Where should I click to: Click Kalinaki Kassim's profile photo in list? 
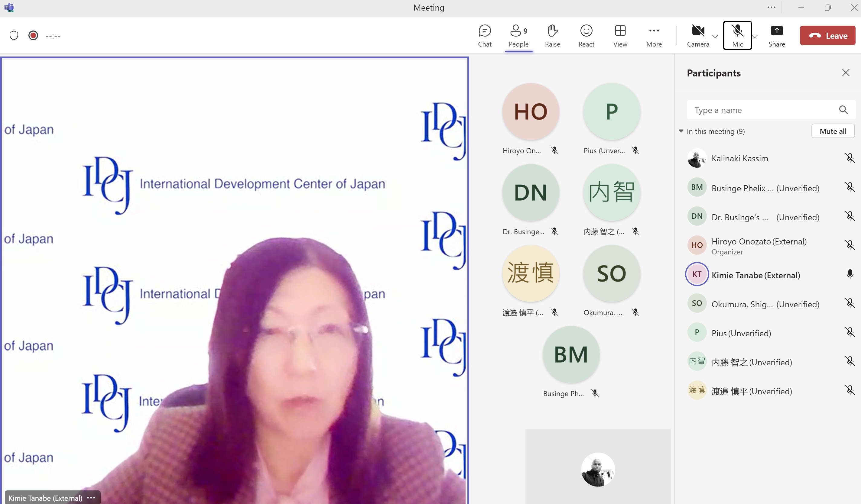tap(697, 158)
